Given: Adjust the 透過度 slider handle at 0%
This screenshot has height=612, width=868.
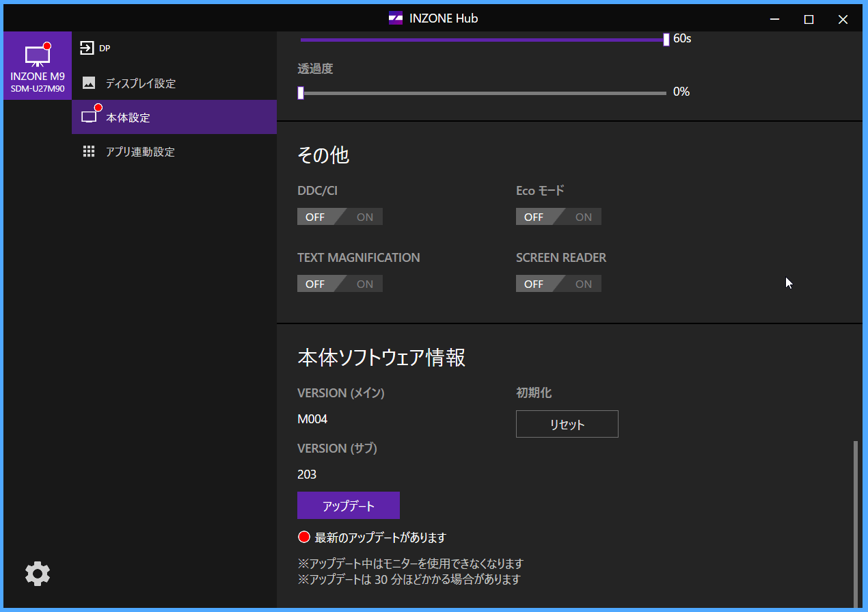Looking at the screenshot, I should pyautogui.click(x=301, y=92).
